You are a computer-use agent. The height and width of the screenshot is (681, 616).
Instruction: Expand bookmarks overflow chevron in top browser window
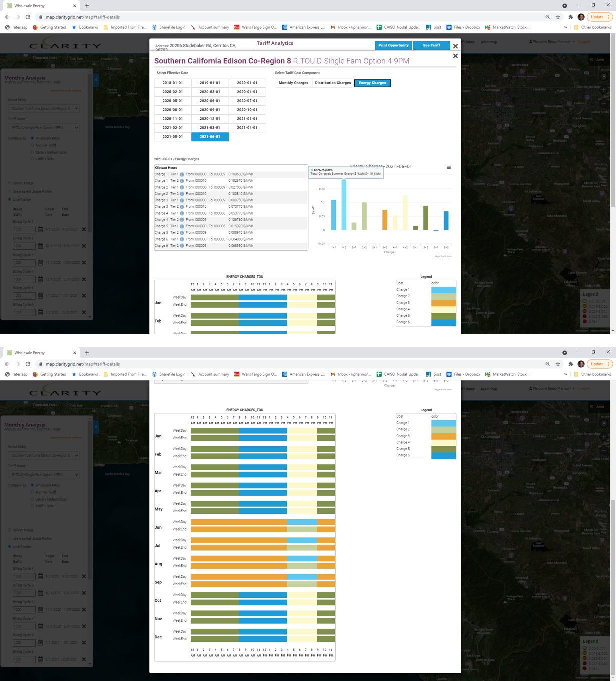pyautogui.click(x=566, y=27)
